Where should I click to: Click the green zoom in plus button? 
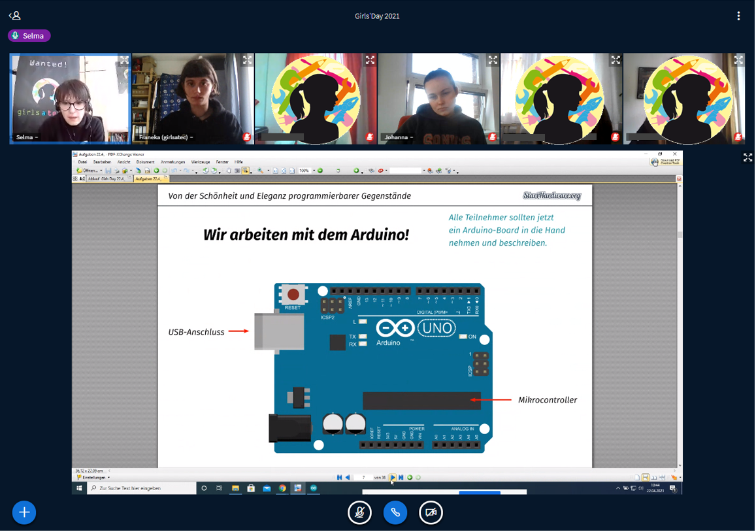click(356, 171)
